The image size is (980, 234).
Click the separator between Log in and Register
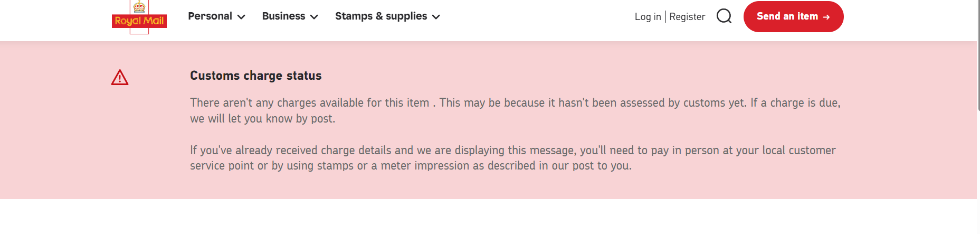[665, 17]
